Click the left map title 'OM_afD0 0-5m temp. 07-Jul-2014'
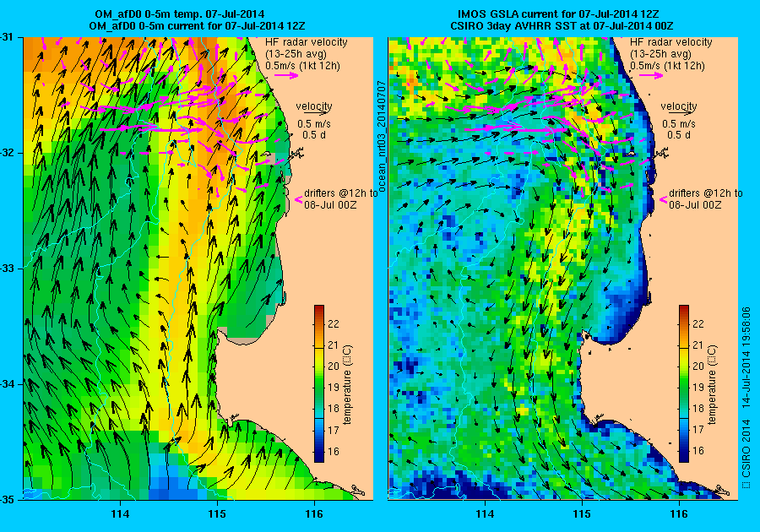Viewport: 760px width, 532px height. click(x=180, y=14)
